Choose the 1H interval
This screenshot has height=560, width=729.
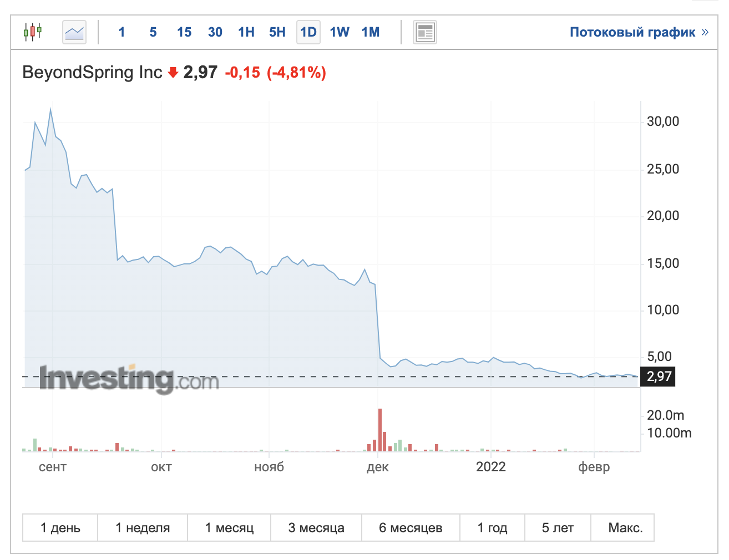click(x=246, y=32)
